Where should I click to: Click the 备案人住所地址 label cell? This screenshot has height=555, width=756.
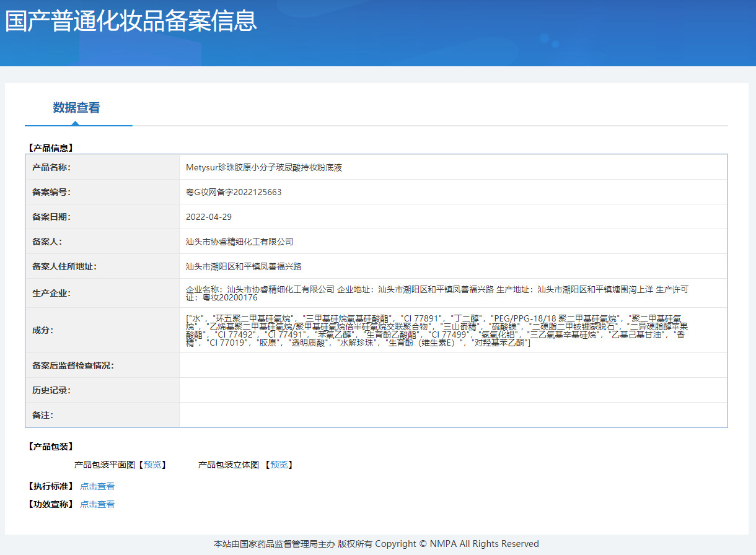point(102,266)
